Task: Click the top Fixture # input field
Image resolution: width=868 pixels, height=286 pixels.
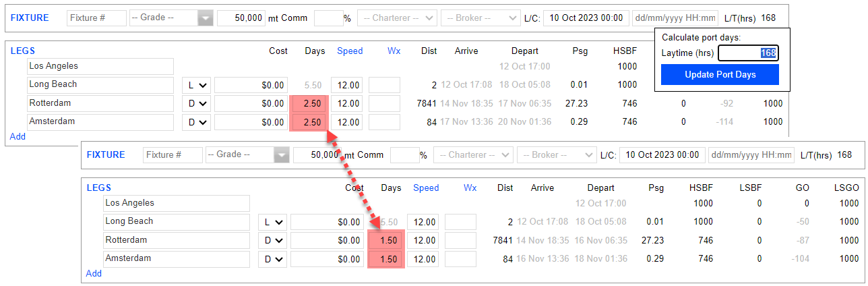Action: tap(97, 18)
